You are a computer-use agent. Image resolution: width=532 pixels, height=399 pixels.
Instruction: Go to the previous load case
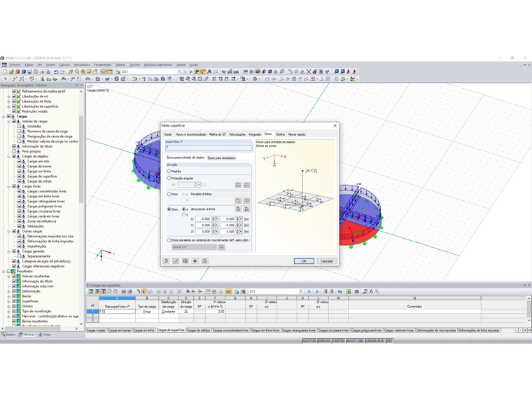(x=185, y=71)
